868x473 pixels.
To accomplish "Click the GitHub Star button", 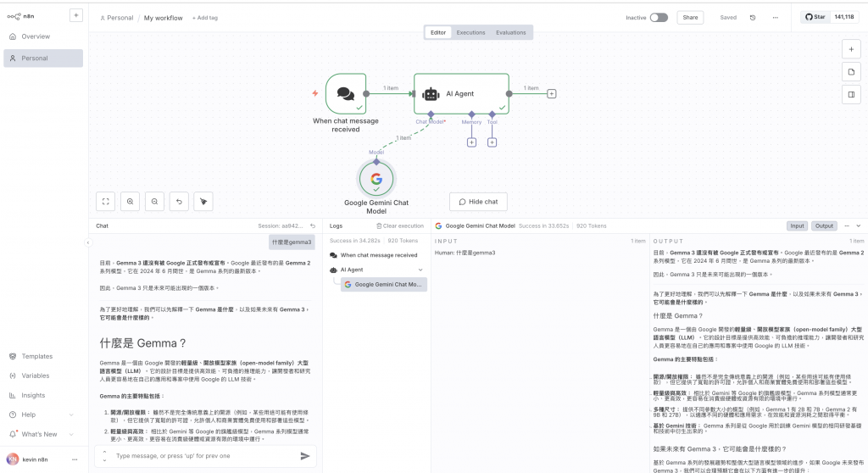I will [x=815, y=17].
